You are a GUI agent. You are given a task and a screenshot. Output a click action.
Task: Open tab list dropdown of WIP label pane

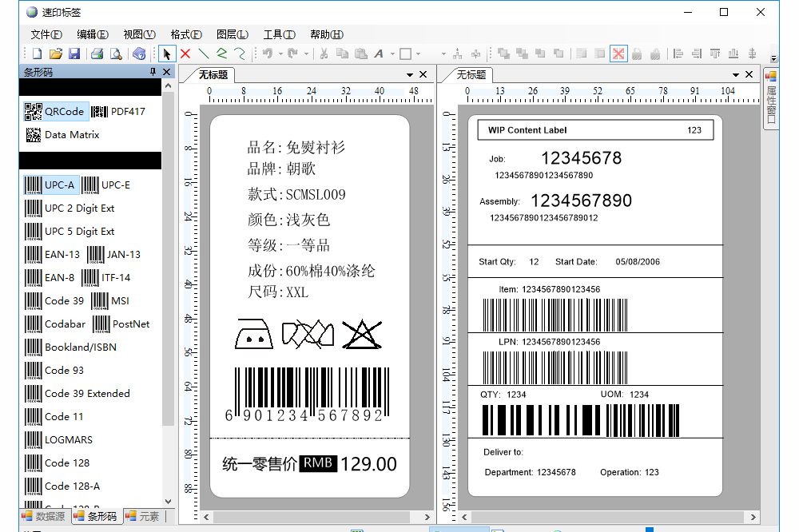pyautogui.click(x=735, y=75)
